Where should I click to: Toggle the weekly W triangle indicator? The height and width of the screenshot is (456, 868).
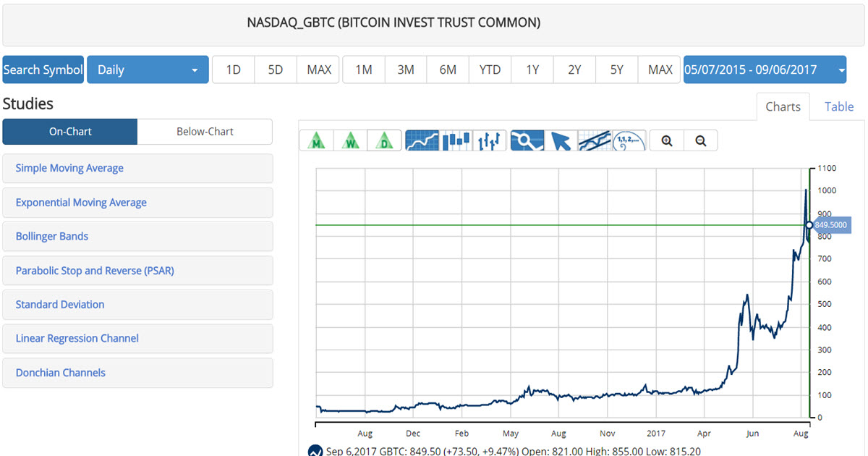[350, 140]
